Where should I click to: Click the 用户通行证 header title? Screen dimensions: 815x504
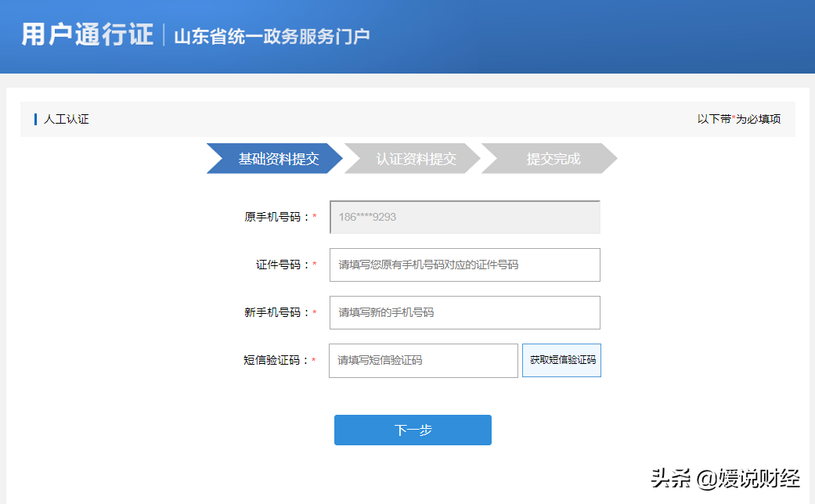[88, 34]
